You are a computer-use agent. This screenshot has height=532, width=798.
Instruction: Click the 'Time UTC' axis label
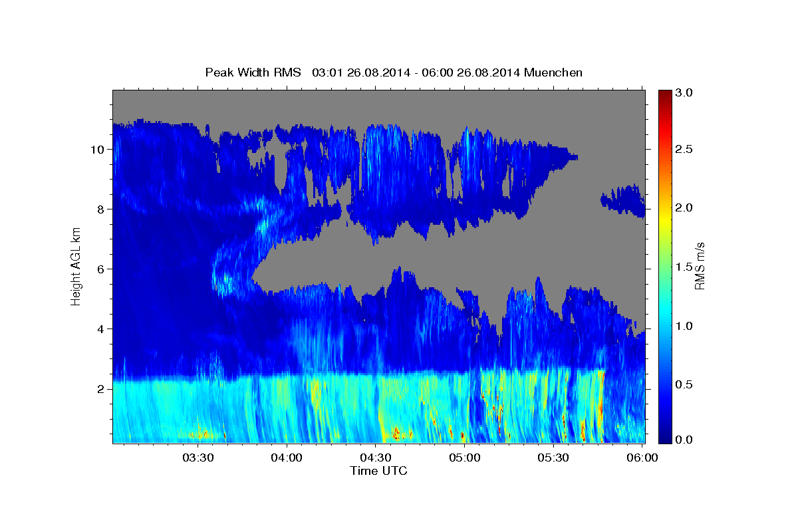(x=378, y=471)
